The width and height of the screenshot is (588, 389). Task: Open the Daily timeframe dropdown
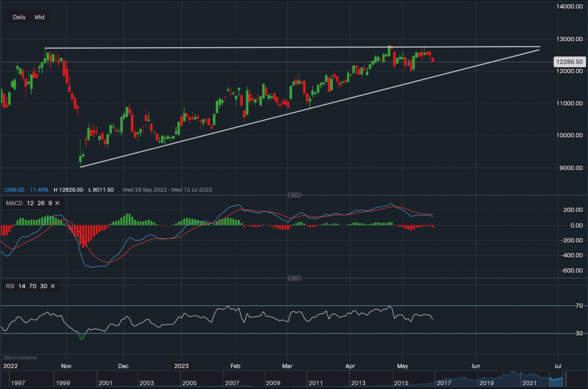(x=19, y=17)
